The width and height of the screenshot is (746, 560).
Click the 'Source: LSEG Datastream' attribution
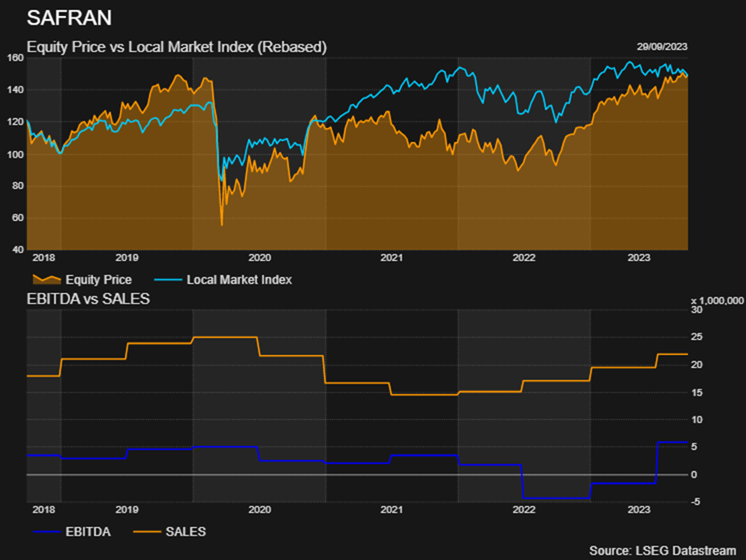663,551
